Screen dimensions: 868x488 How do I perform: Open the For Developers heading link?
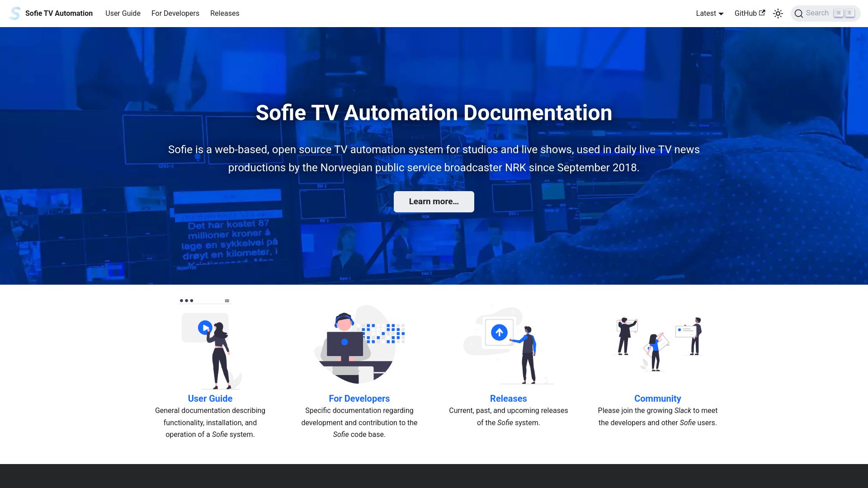pyautogui.click(x=359, y=399)
